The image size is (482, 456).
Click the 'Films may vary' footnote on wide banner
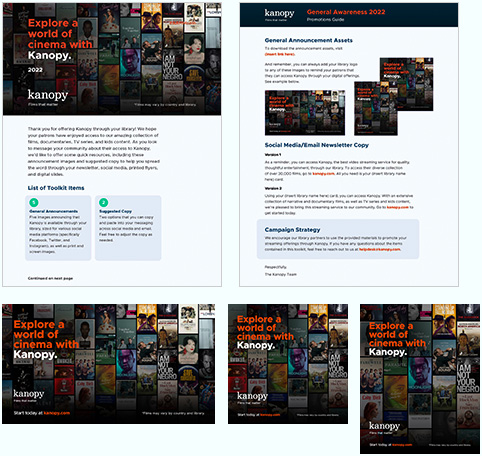[x=173, y=413]
